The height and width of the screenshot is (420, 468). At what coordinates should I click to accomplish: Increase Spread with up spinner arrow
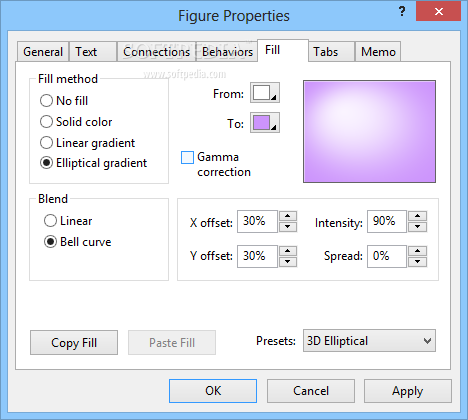(x=418, y=251)
